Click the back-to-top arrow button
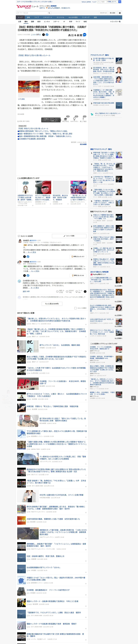The height and width of the screenshot is (644, 138). pyautogui.click(x=133, y=398)
